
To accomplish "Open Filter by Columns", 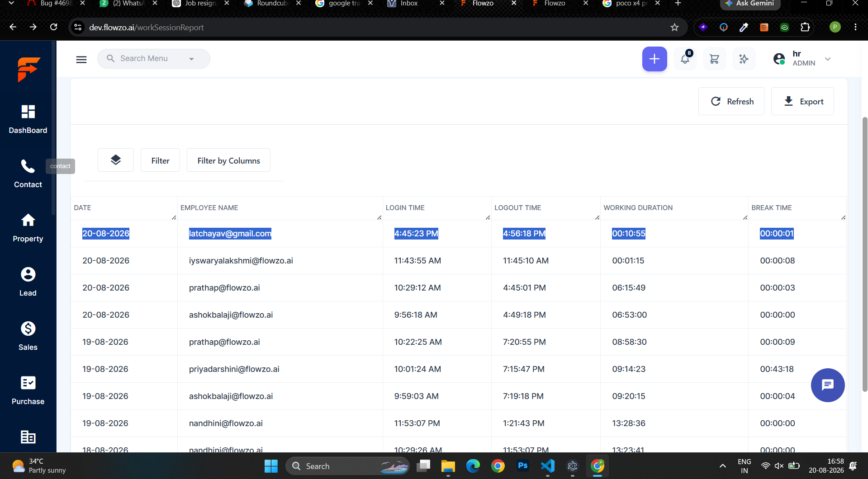I will coord(228,160).
